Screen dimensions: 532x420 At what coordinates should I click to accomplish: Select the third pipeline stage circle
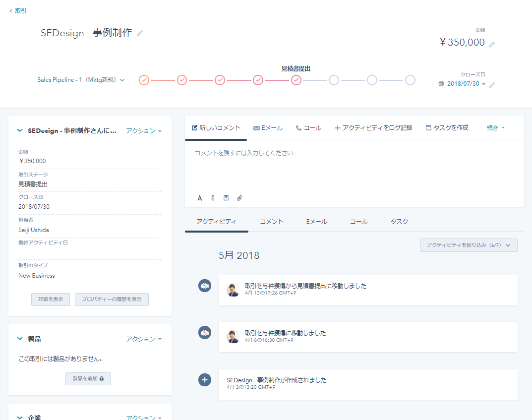(220, 80)
